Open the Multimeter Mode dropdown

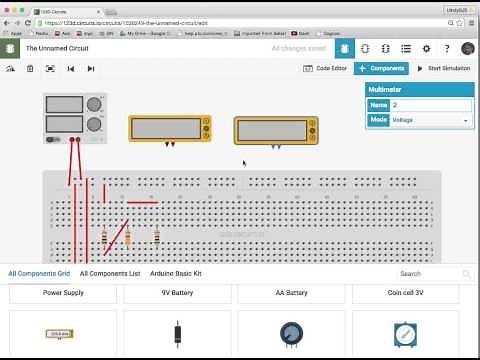pos(431,120)
